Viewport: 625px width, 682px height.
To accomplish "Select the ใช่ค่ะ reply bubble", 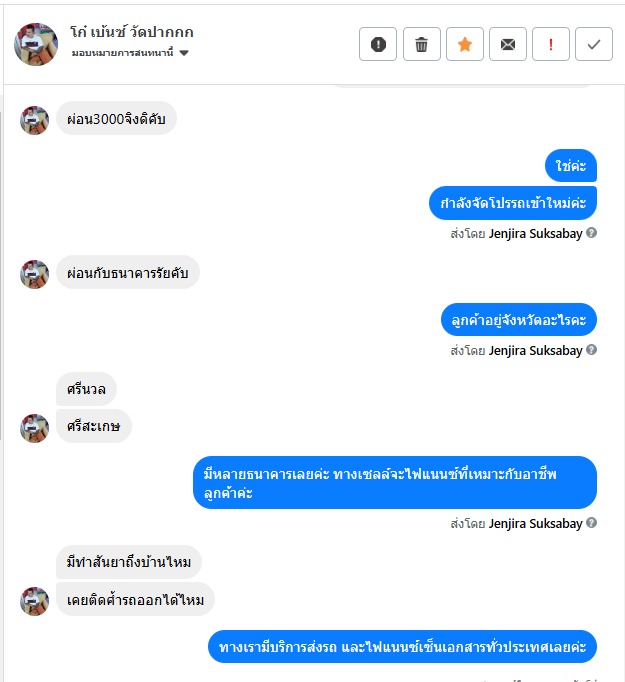I will click(571, 166).
